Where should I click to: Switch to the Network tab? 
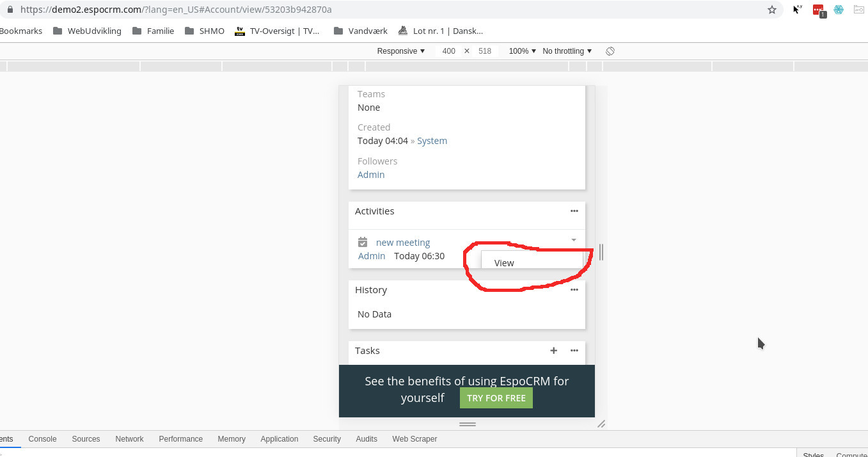click(x=129, y=439)
